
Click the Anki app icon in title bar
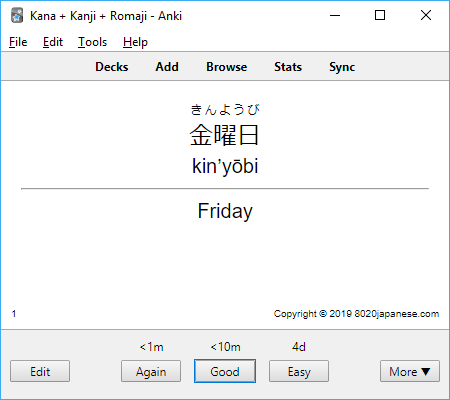pos(17,16)
